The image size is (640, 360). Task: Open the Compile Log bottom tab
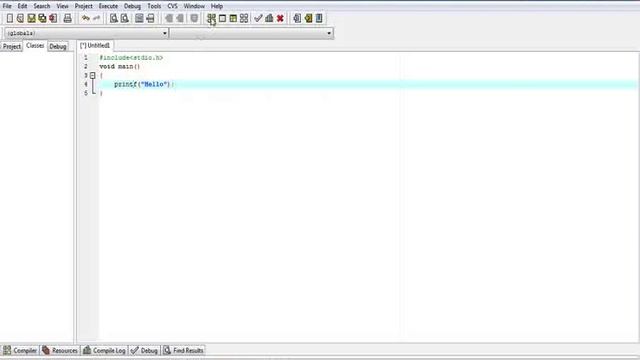click(104, 350)
